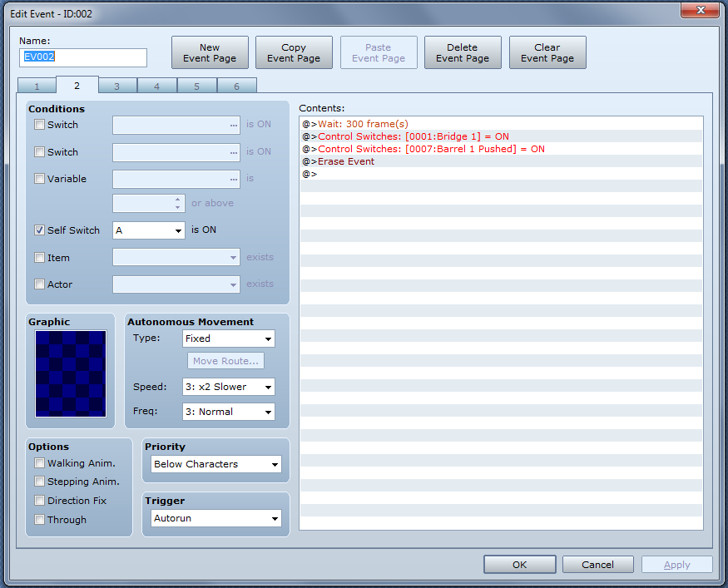Click the Copy Event Page button
The height and width of the screenshot is (588, 728).
[294, 52]
